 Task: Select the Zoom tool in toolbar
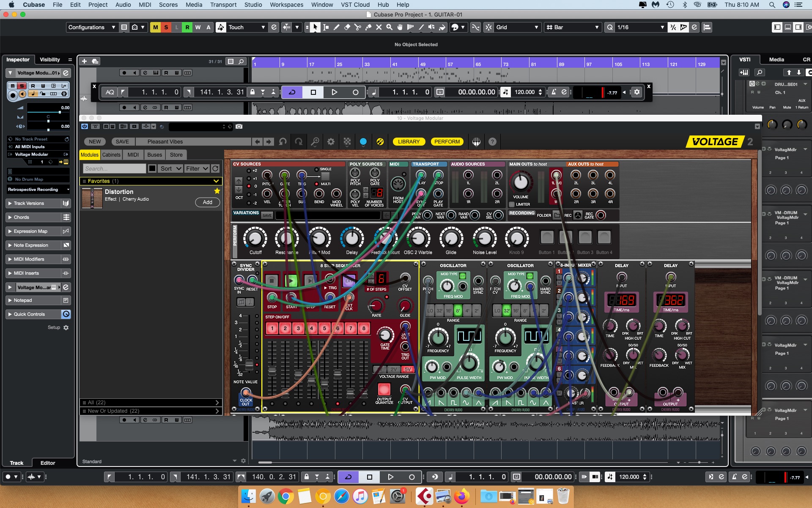(390, 27)
